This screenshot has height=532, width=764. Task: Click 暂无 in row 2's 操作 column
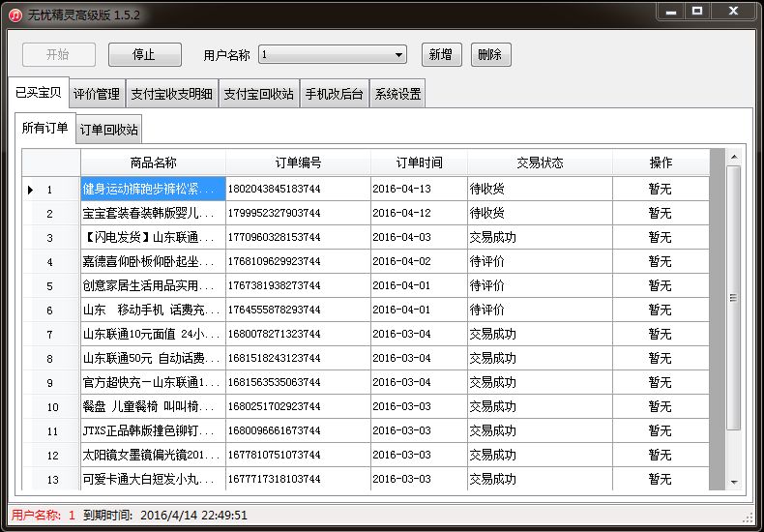pyautogui.click(x=661, y=214)
